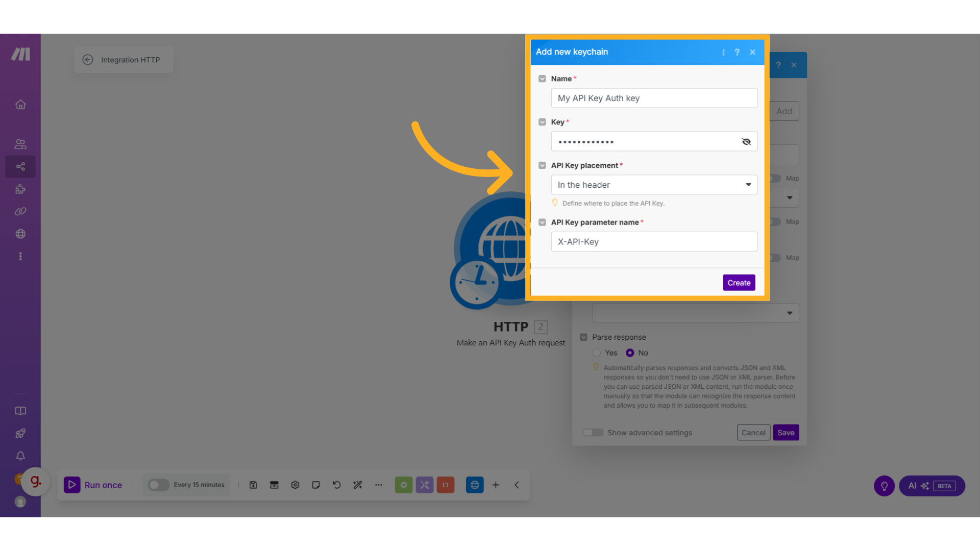
Task: Go back via Integration HTTP arrow
Action: coord(88,60)
